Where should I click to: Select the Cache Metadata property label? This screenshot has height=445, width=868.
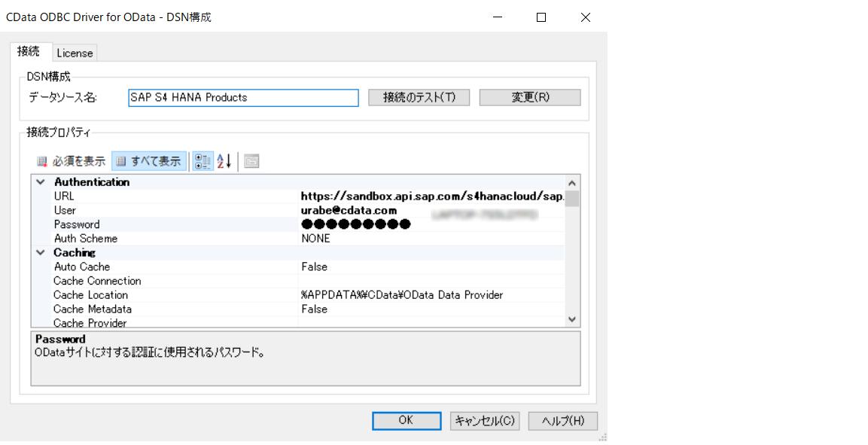coord(93,309)
